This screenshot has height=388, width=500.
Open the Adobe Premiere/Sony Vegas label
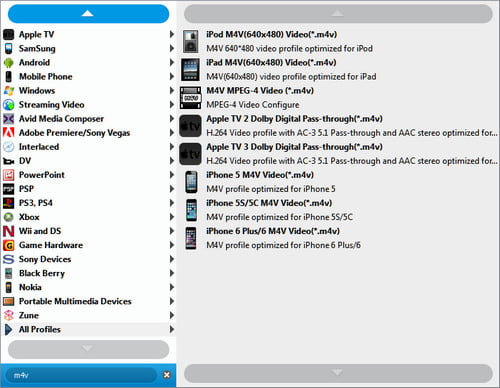pos(74,133)
